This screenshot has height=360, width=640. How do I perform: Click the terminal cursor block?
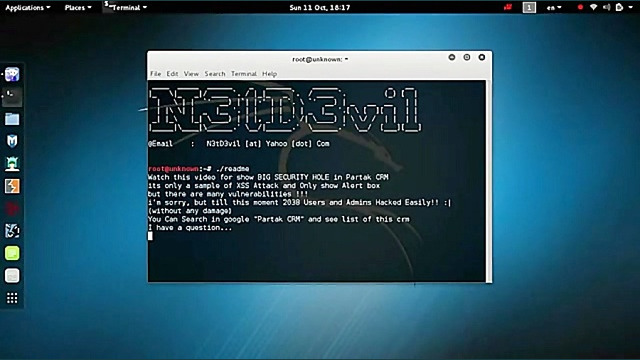(x=150, y=236)
